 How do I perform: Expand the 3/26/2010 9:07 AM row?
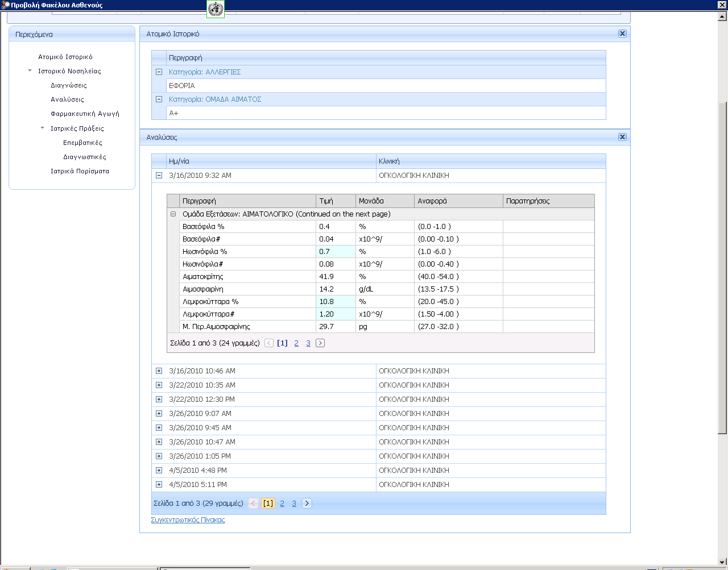coord(159,414)
